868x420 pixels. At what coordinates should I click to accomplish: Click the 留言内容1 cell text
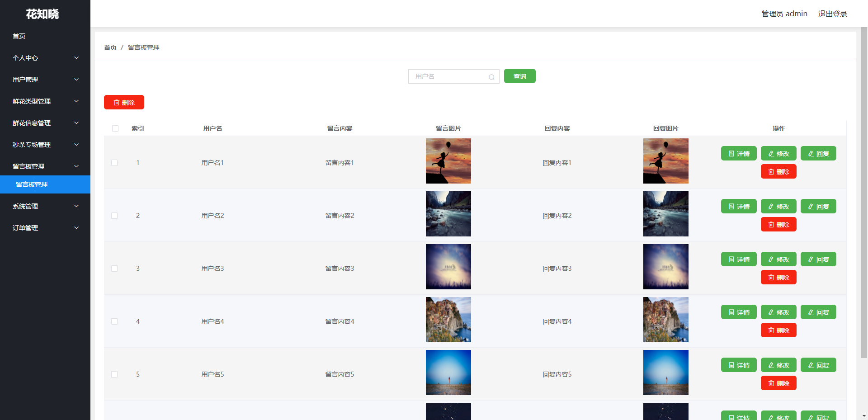[x=340, y=163]
